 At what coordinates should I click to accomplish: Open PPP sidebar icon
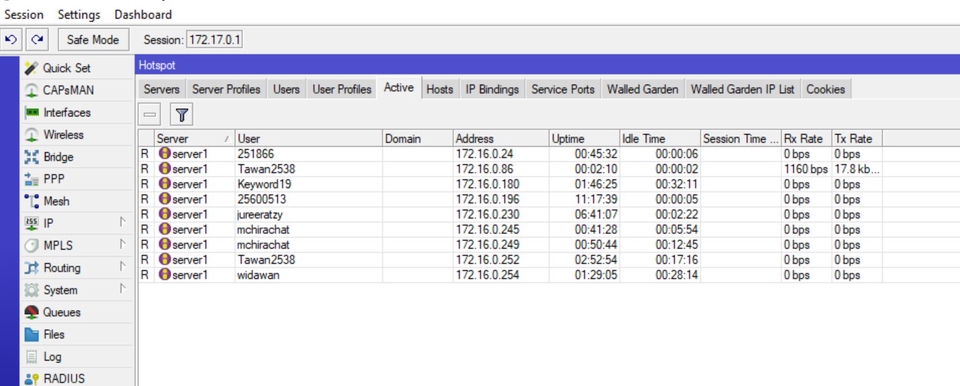tap(31, 179)
